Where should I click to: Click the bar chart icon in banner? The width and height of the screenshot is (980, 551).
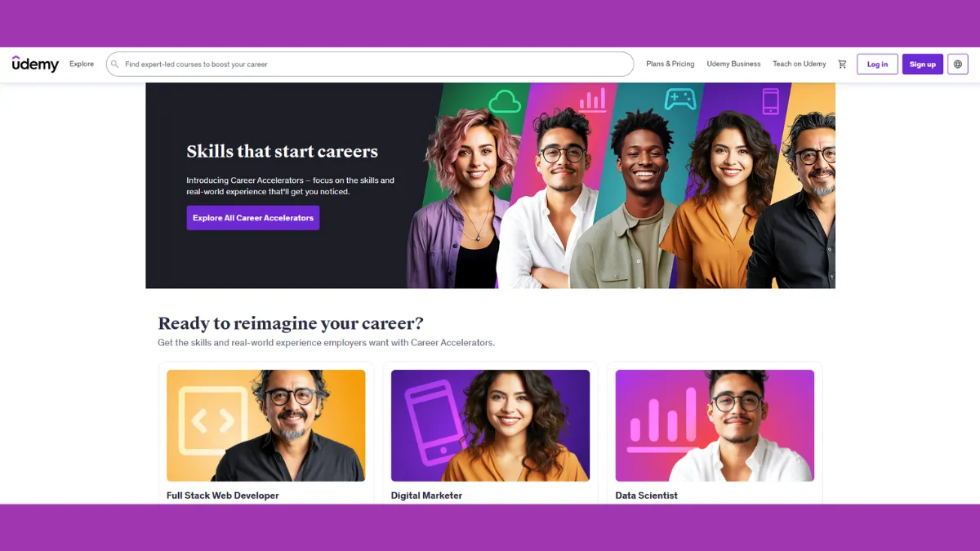tap(593, 100)
